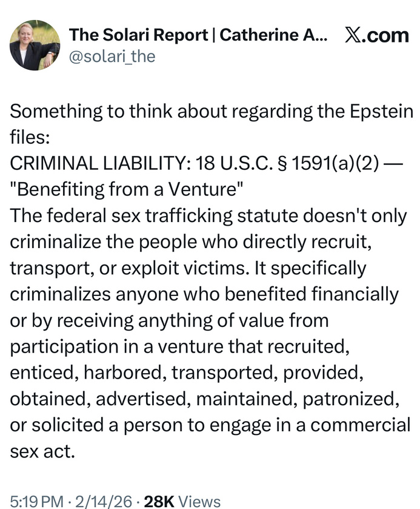
Task: Click the 28K view count
Action: [160, 501]
